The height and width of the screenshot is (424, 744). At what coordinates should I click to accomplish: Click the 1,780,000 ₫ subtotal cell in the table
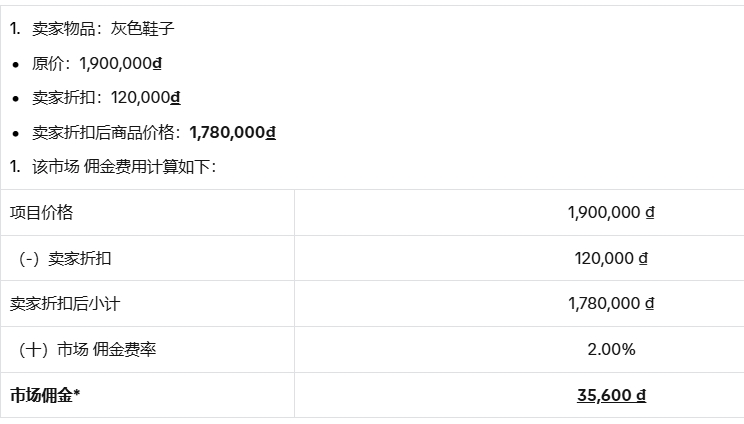pos(610,303)
